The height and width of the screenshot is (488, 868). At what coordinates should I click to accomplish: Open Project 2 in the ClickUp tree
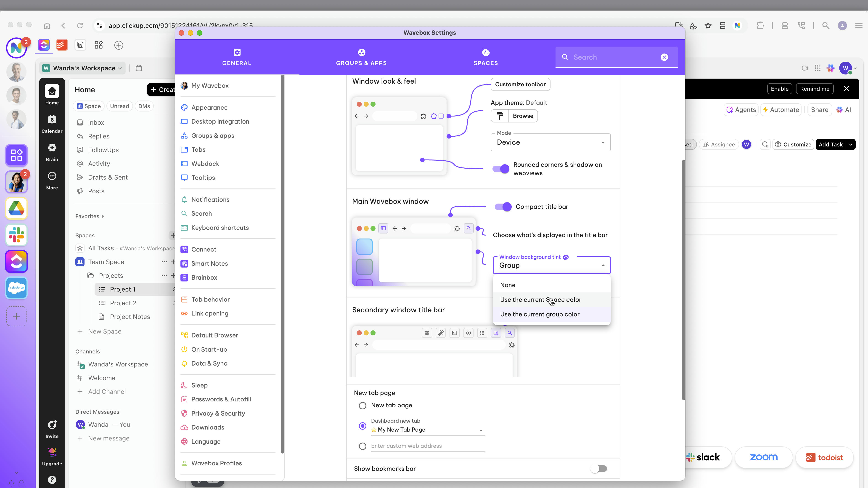click(x=123, y=303)
